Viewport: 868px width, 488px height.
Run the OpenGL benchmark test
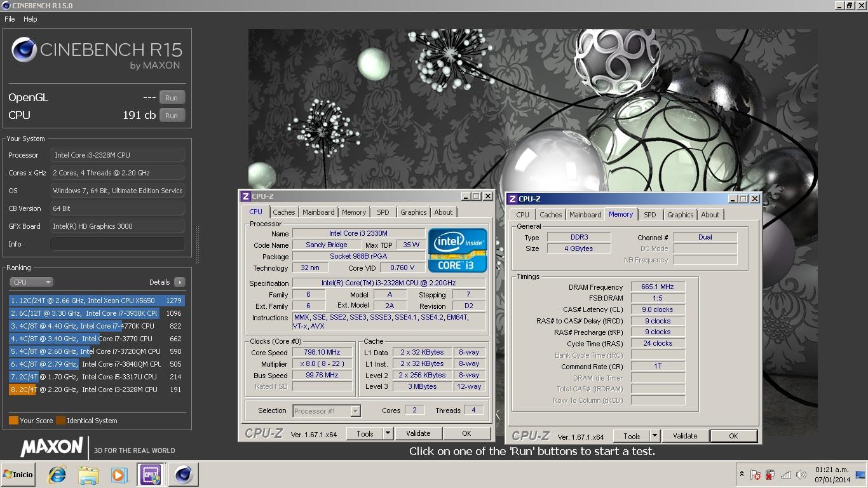172,98
